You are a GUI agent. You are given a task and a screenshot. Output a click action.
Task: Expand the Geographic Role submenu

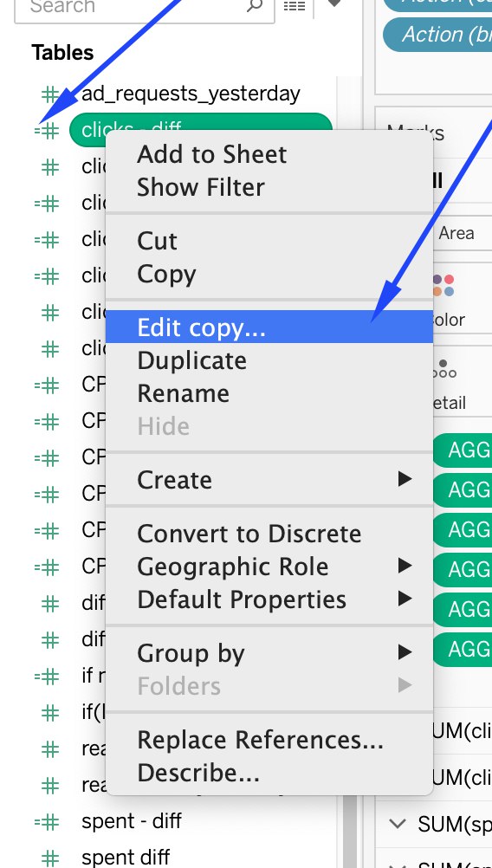(x=269, y=567)
